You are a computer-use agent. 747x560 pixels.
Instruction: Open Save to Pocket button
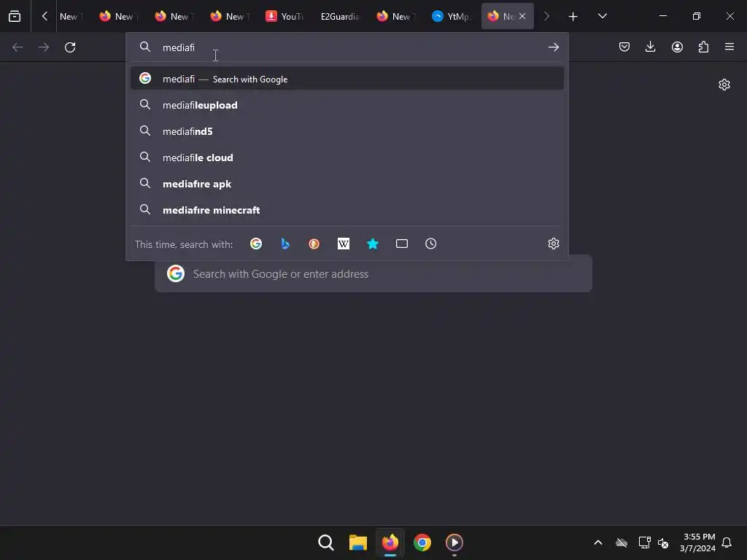624,47
